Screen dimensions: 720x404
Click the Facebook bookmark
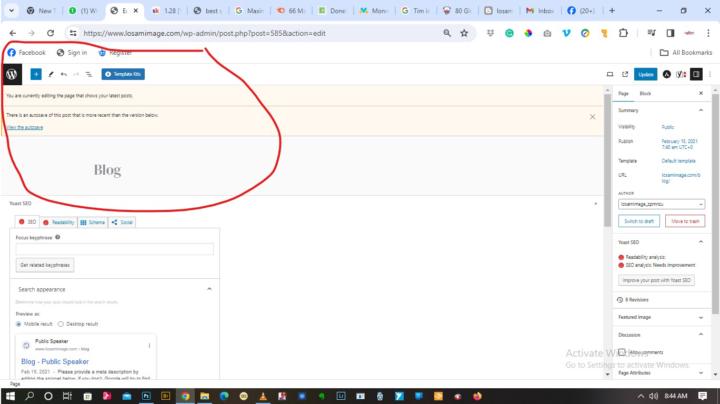pos(27,53)
